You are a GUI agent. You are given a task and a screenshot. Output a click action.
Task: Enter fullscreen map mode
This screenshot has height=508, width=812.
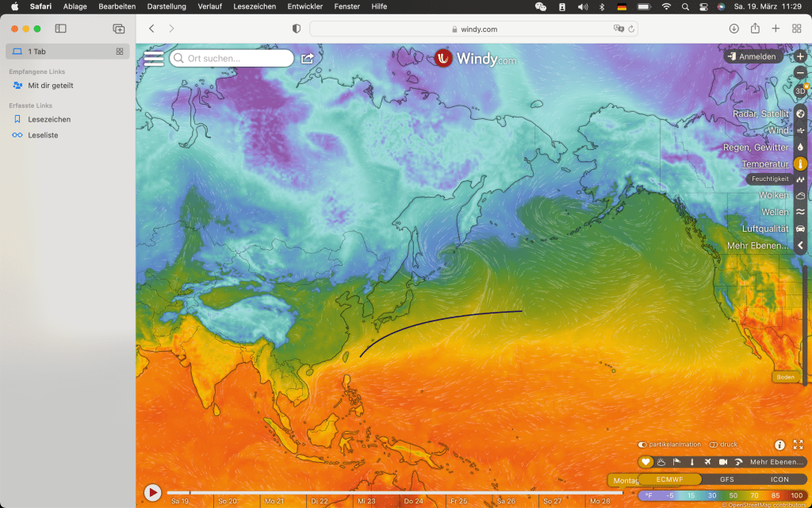tap(799, 444)
